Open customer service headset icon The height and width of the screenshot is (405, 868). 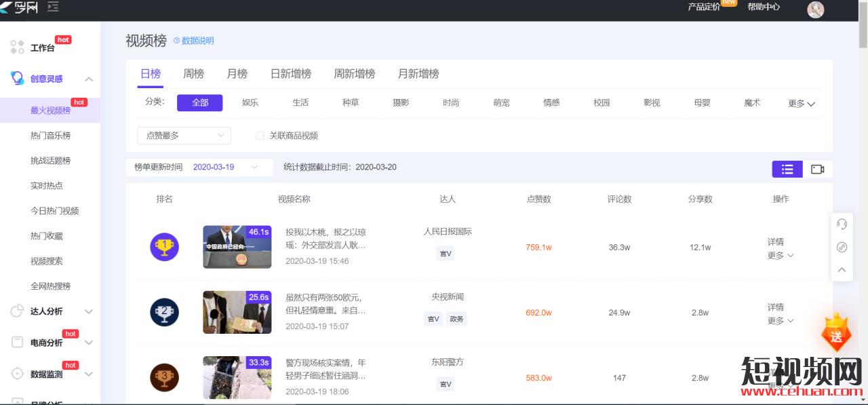(842, 224)
